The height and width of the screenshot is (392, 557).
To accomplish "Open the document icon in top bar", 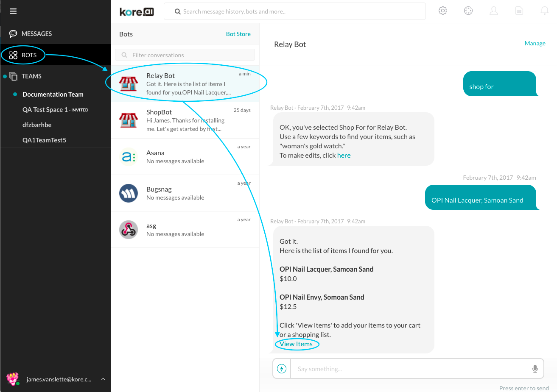I will coord(519,11).
